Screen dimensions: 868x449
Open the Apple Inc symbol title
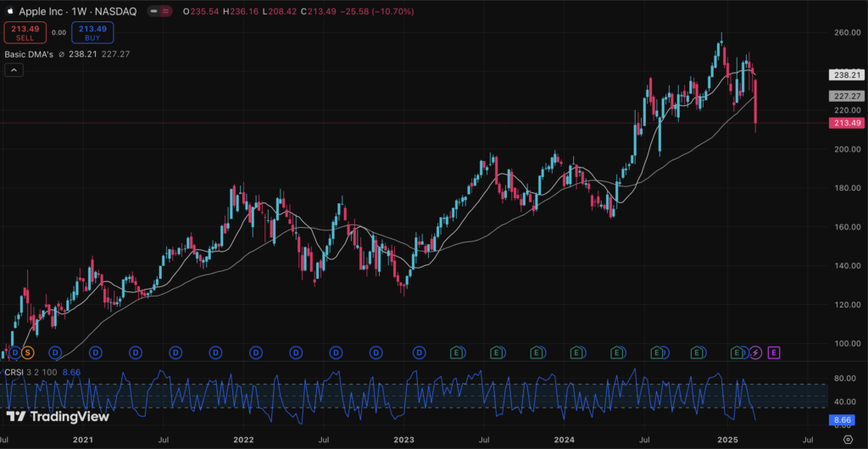77,11
